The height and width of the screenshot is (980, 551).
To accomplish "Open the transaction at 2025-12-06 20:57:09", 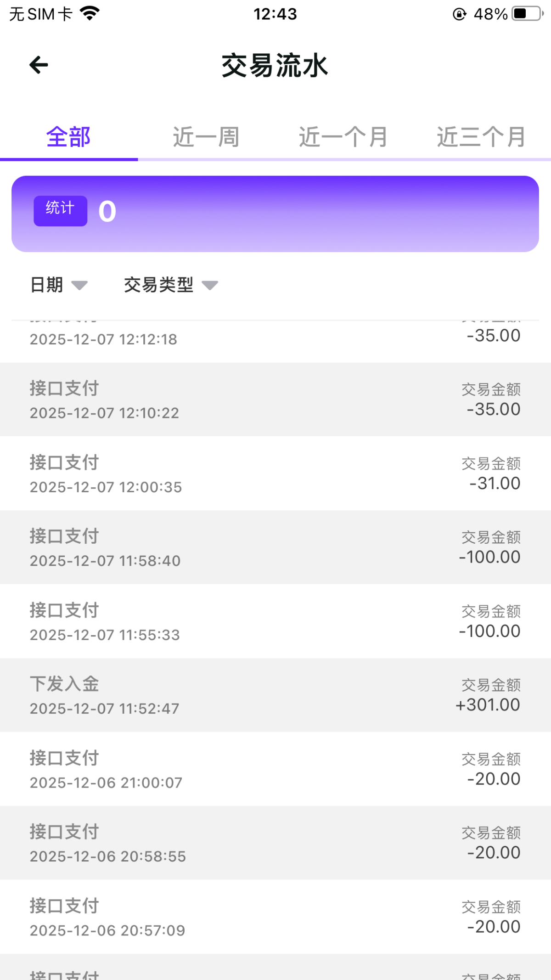I will pos(275,917).
